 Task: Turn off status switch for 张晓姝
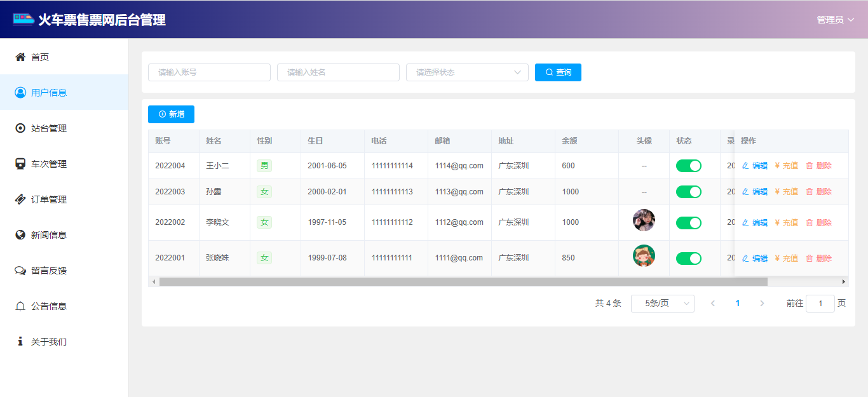(688, 259)
